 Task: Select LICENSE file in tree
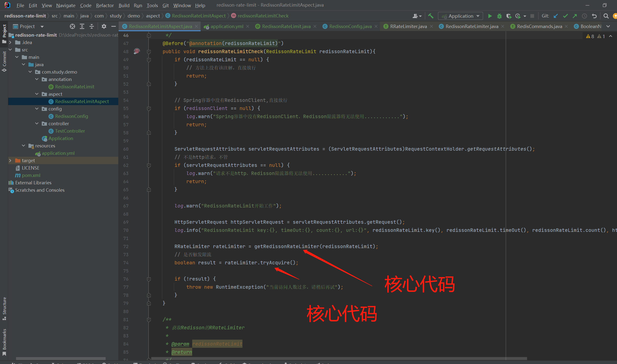click(31, 168)
